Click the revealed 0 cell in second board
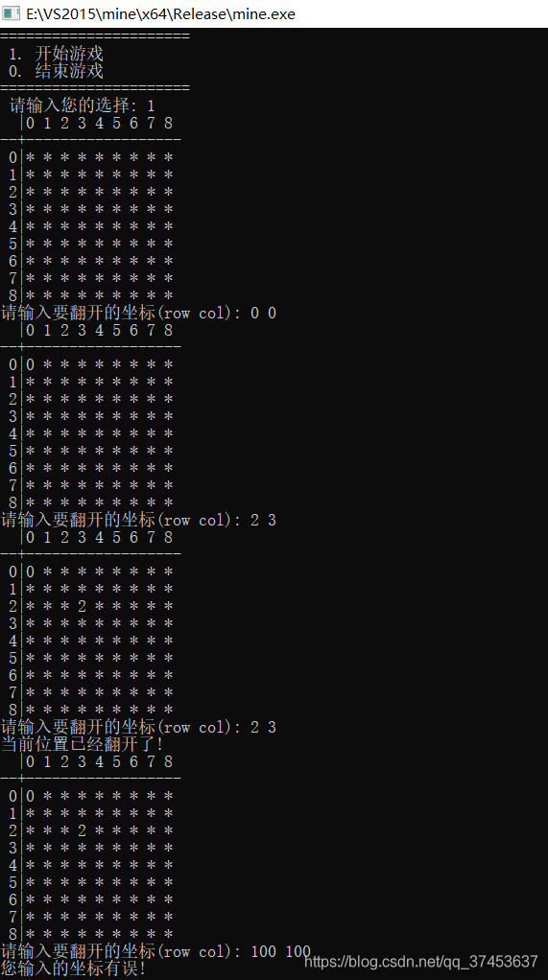The image size is (548, 980). (30, 364)
